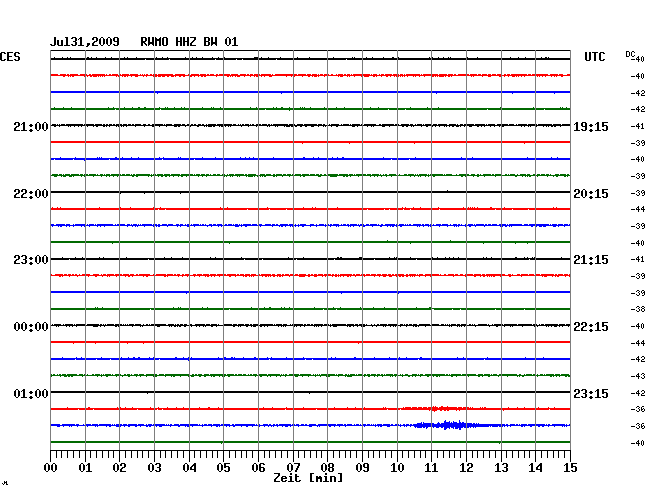Select the 22:15 UTC time label
Image resolution: width=650 pixels, height=494 pixels.
click(x=591, y=327)
